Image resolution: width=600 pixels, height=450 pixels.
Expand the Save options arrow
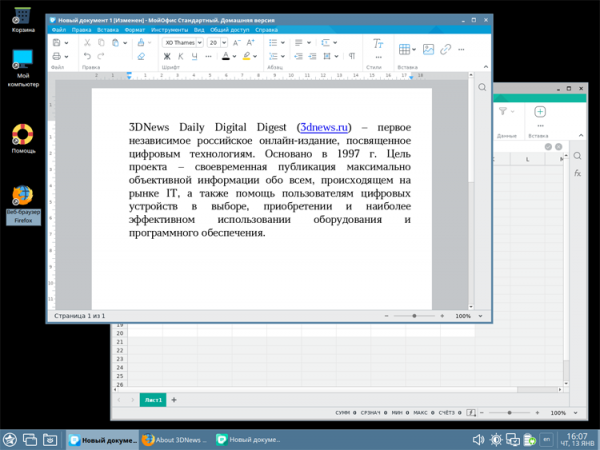66,43
